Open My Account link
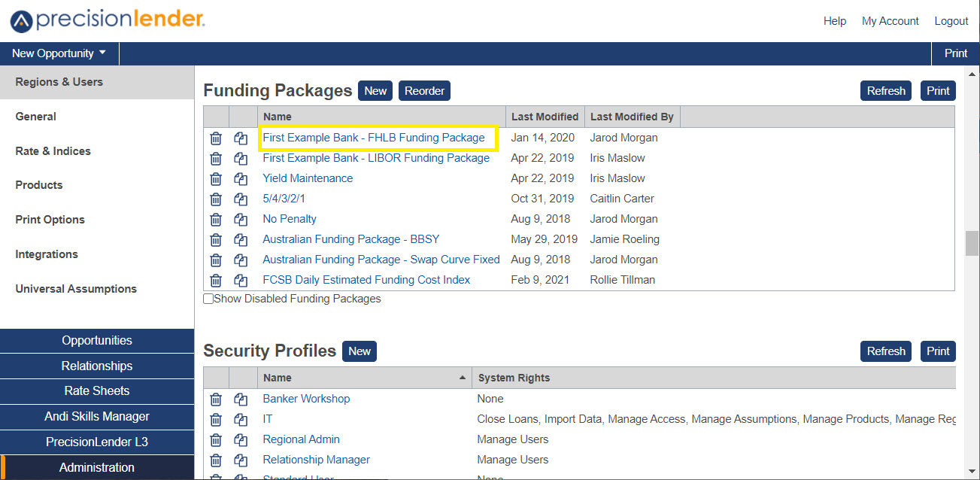Screen dimensions: 980x480 (x=890, y=21)
